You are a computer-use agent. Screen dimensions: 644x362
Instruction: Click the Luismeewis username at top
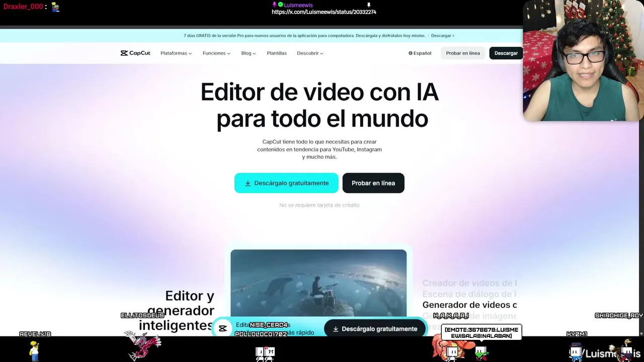[x=298, y=5]
